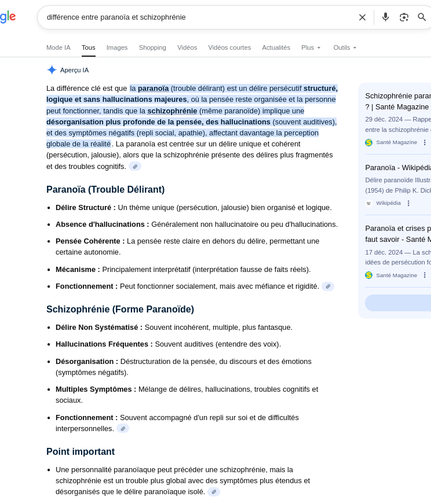This screenshot has width=431, height=504.
Task: Clear the search box text
Action: (x=362, y=17)
